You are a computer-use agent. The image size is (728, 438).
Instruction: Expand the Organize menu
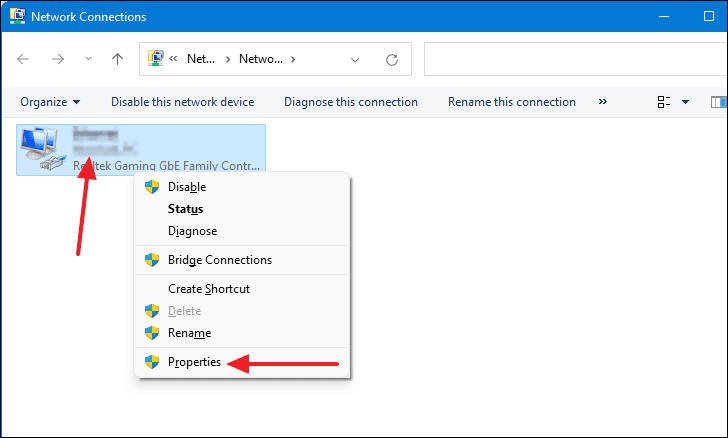[x=50, y=102]
